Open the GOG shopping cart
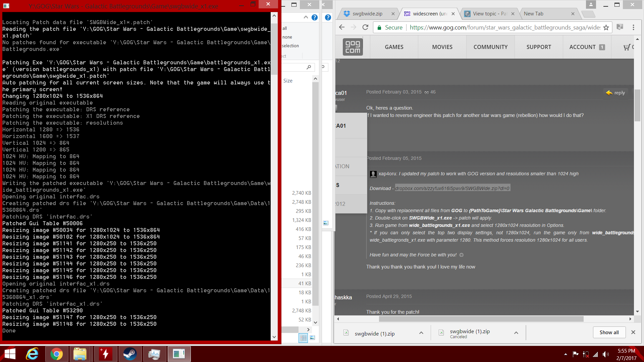This screenshot has width=644, height=362. click(627, 47)
